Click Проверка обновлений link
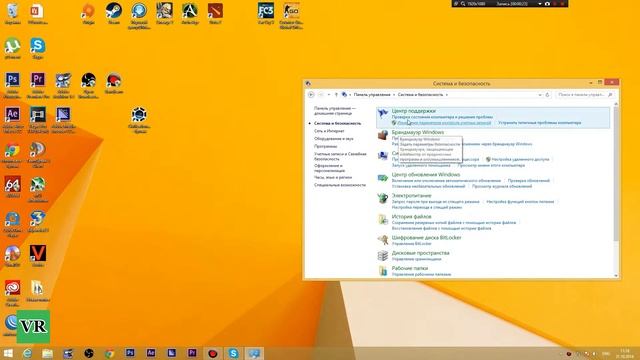The height and width of the screenshot is (360, 640). (529, 180)
